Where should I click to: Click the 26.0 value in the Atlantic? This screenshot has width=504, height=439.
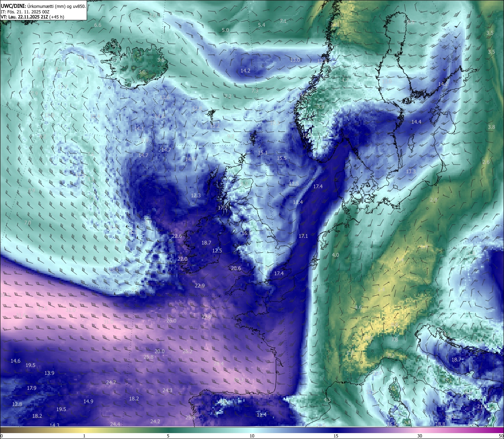pos(171,320)
